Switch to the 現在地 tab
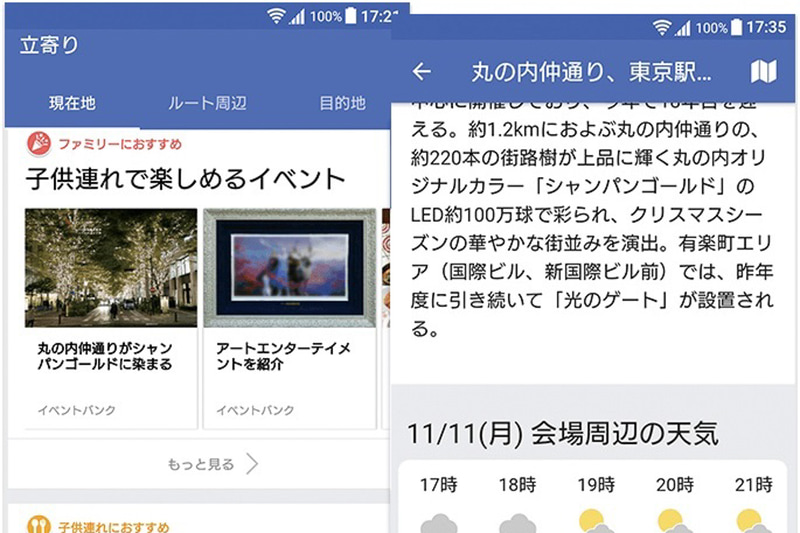The image size is (800, 533). click(x=72, y=103)
